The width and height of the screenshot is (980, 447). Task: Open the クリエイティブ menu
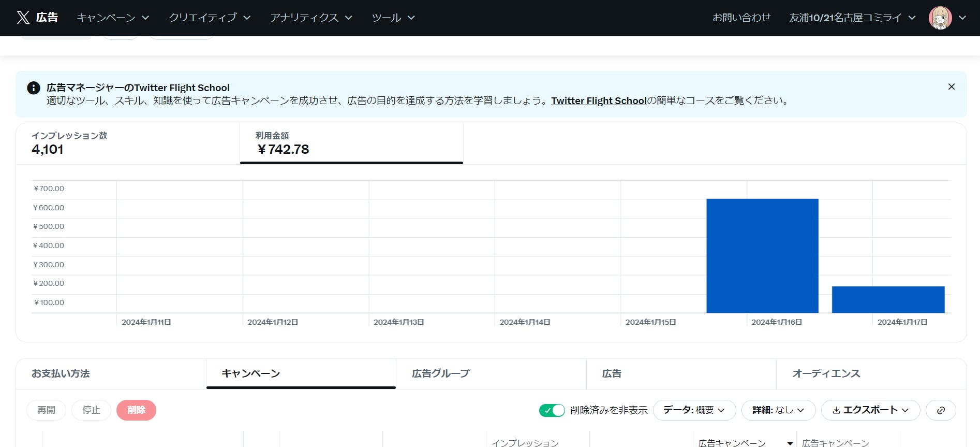210,18
